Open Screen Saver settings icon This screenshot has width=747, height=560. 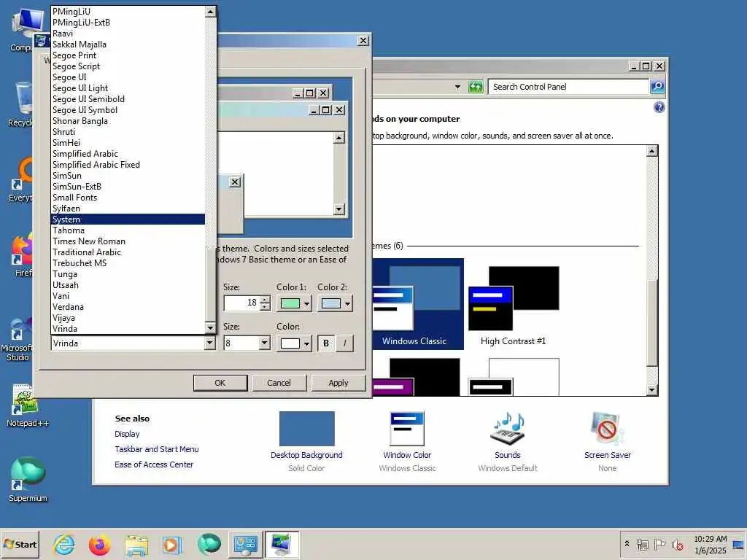pos(608,429)
